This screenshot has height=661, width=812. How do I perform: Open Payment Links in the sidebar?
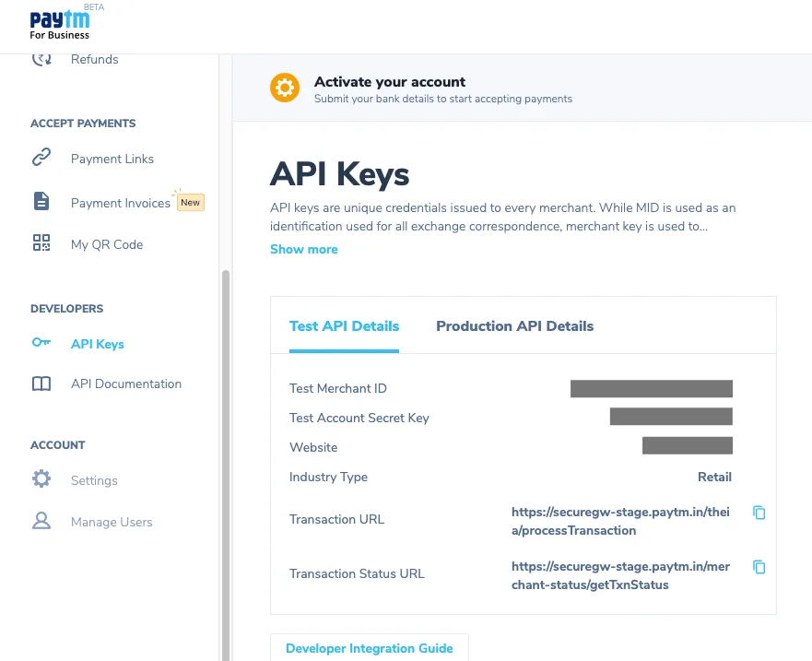tap(112, 159)
